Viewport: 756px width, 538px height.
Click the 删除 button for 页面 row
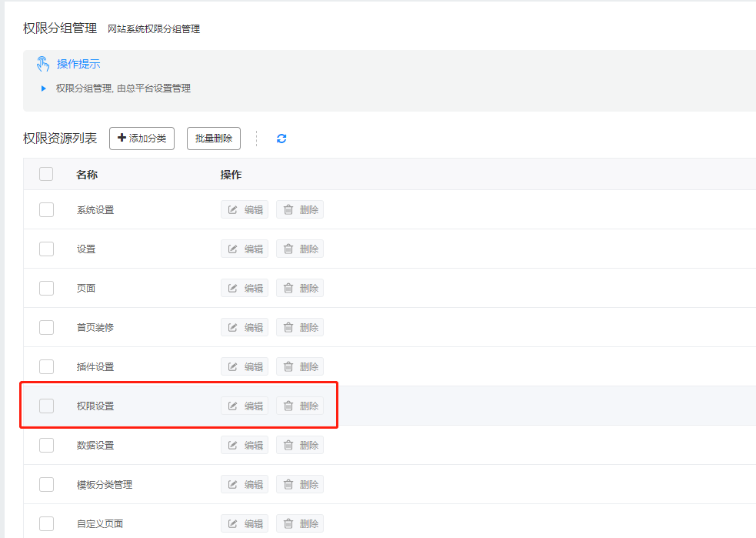click(300, 288)
